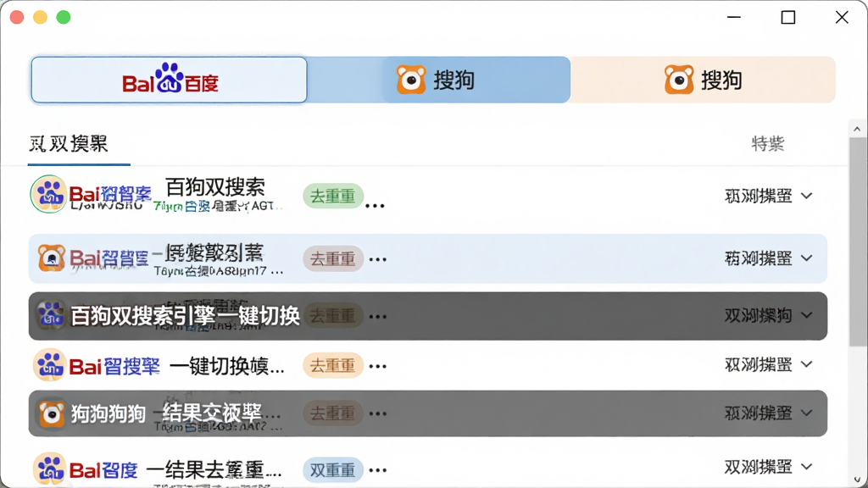Click the Sogou bear icon in the peach tab
Screen dimensions: 868x488
[x=679, y=80]
